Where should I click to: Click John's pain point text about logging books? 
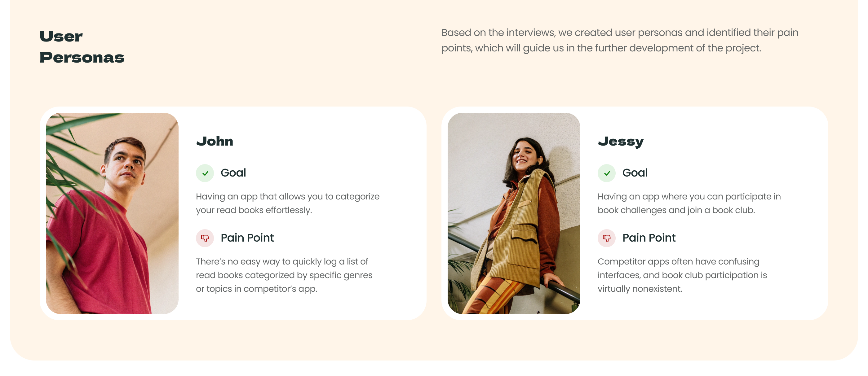[x=284, y=275]
